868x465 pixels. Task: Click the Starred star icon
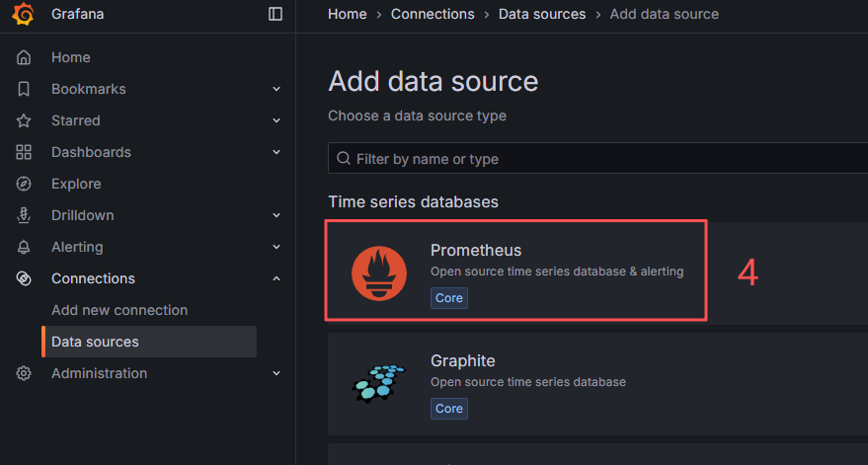(x=24, y=120)
